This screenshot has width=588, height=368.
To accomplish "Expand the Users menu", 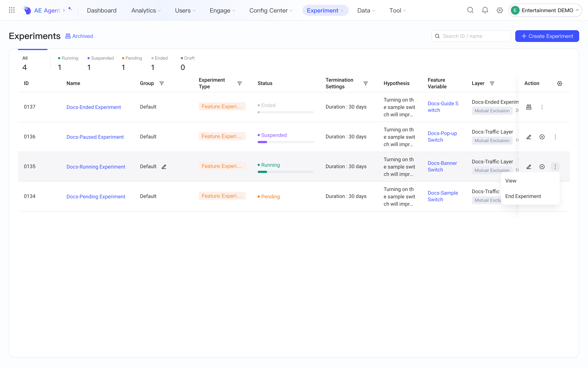I will (185, 10).
